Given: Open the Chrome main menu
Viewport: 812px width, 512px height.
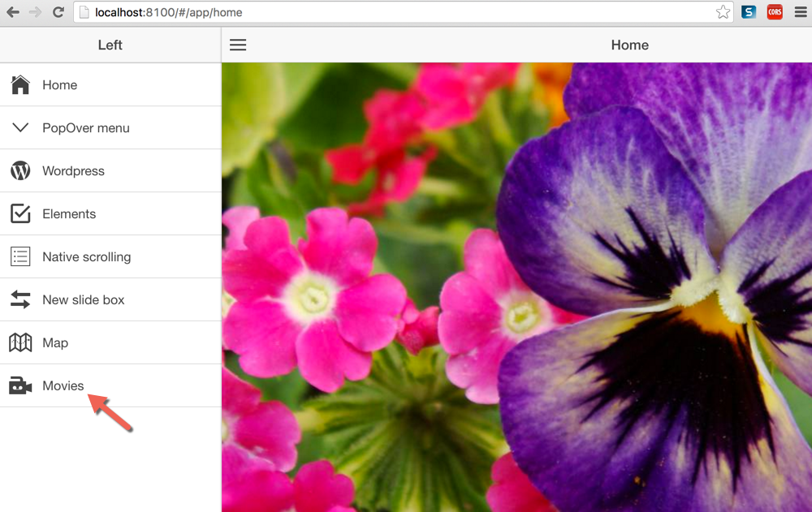Looking at the screenshot, I should 801,12.
